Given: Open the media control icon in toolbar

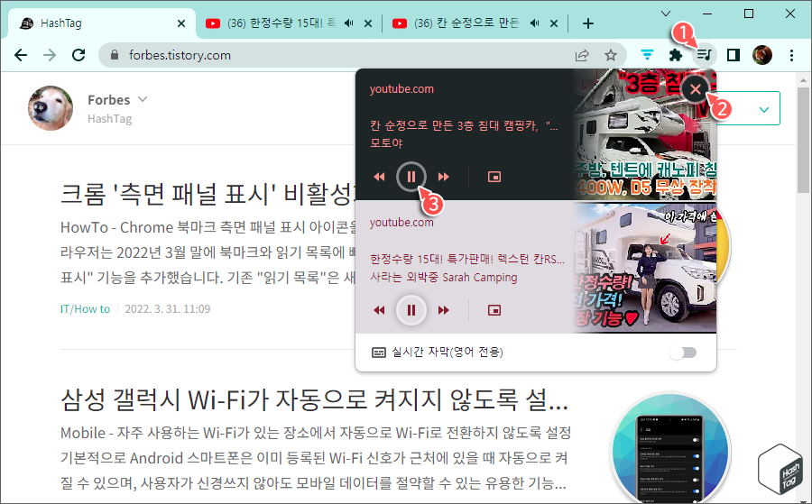Looking at the screenshot, I should click(704, 55).
